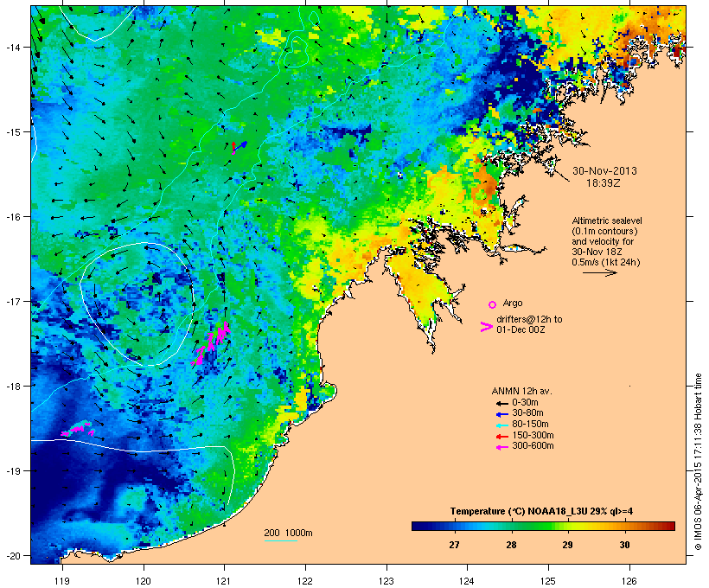Click the blue and red ANMN mooring arrows near -15
The image size is (709, 588).
240,146
